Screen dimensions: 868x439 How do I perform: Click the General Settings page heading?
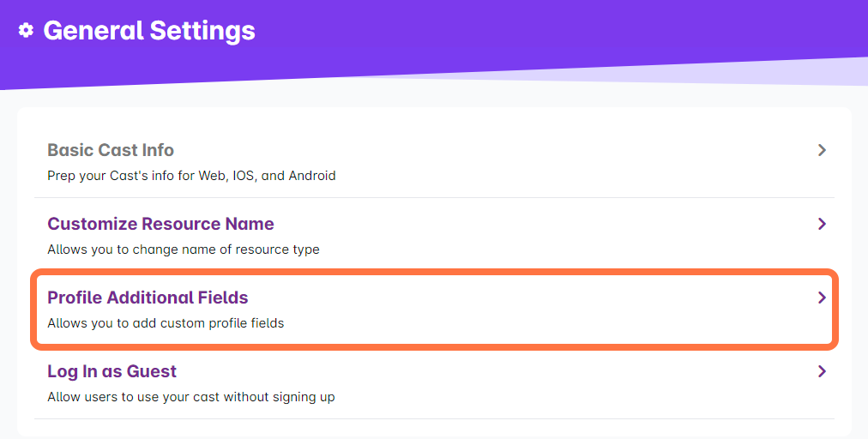[149, 31]
